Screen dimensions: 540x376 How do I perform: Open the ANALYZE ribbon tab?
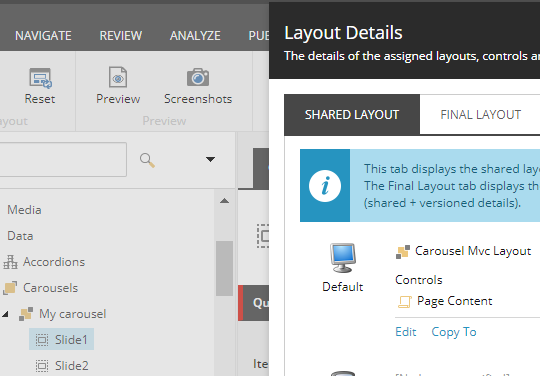[x=195, y=35]
